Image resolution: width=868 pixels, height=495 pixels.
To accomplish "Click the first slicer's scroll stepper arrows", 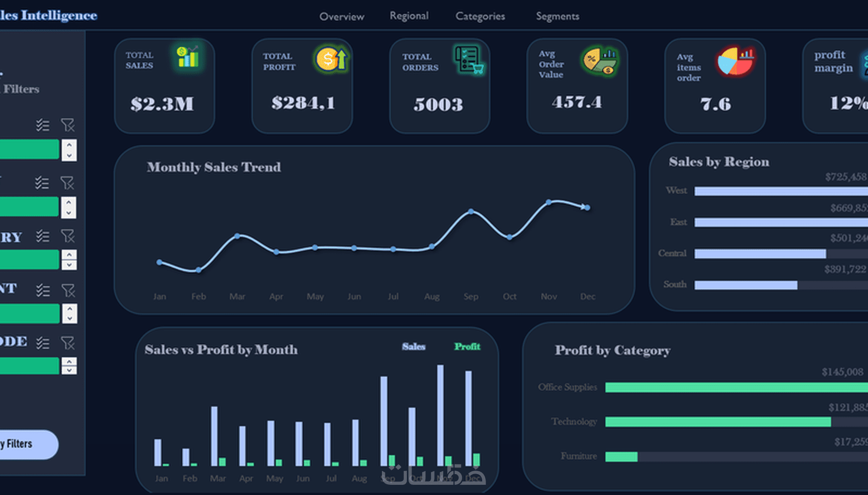I will click(x=69, y=150).
